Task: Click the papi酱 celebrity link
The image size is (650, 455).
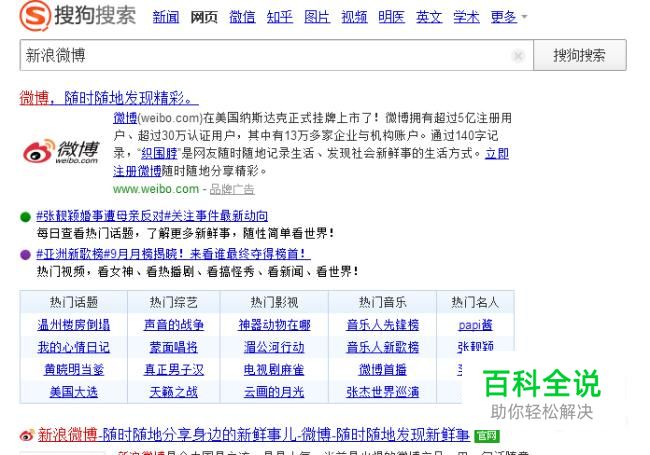Action: click(x=475, y=325)
